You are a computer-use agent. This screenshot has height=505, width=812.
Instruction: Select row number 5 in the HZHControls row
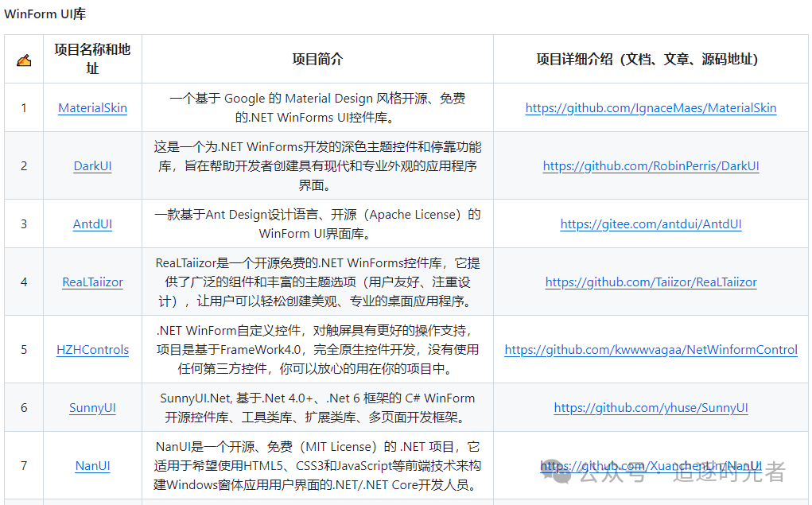24,350
